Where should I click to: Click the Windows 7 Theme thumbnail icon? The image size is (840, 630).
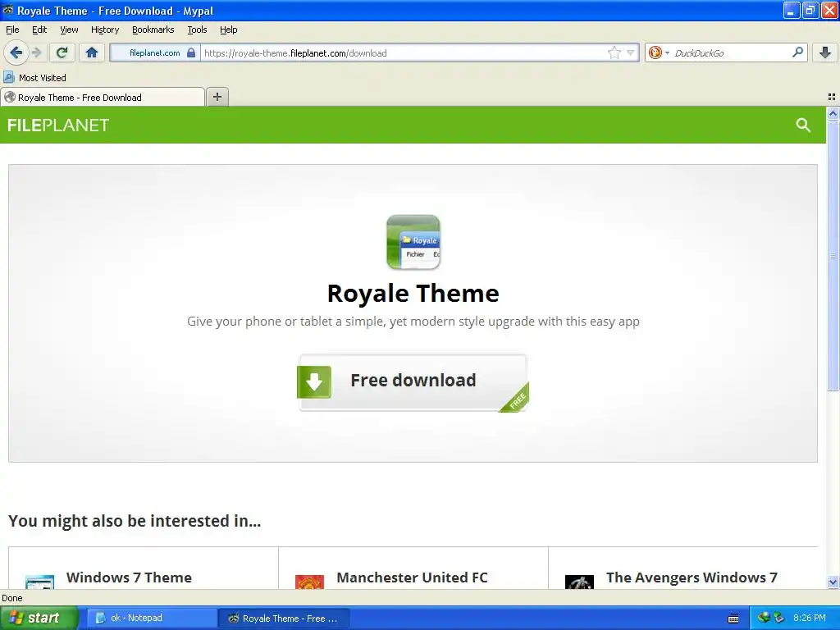click(x=39, y=582)
